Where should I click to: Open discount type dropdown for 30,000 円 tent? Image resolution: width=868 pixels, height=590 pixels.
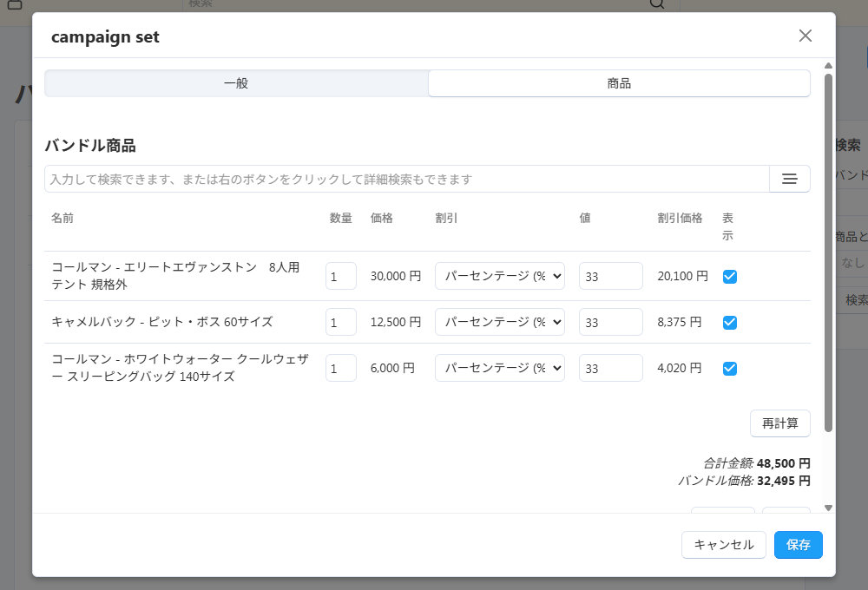click(x=499, y=276)
